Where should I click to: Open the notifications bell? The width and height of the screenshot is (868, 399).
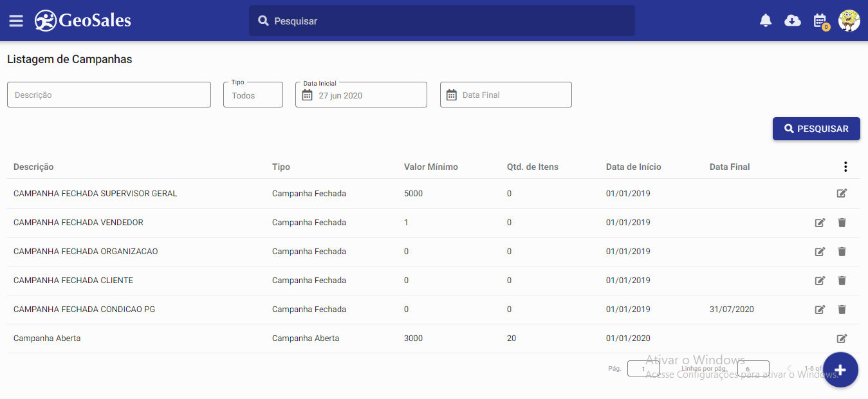(766, 21)
